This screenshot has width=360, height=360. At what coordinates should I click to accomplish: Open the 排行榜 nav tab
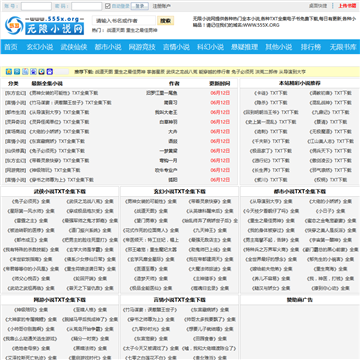click(x=311, y=47)
